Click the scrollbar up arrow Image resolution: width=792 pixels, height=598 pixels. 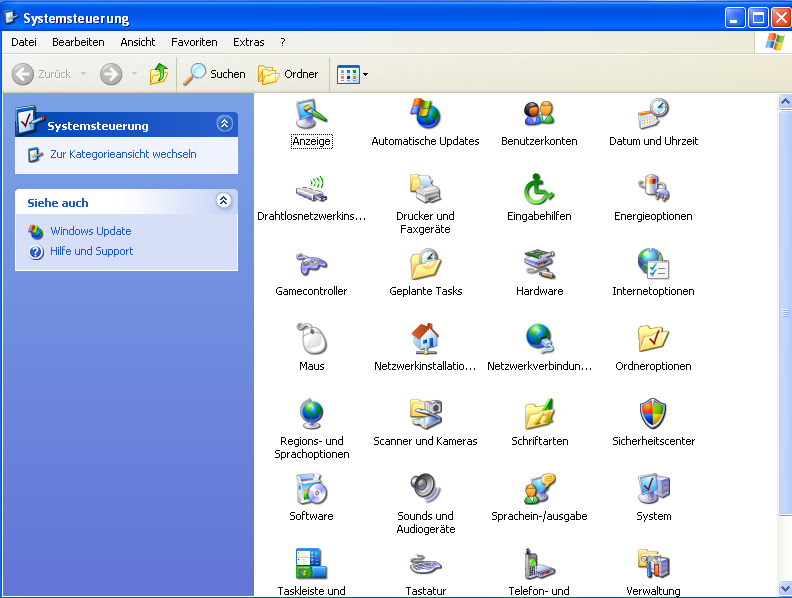[785, 102]
